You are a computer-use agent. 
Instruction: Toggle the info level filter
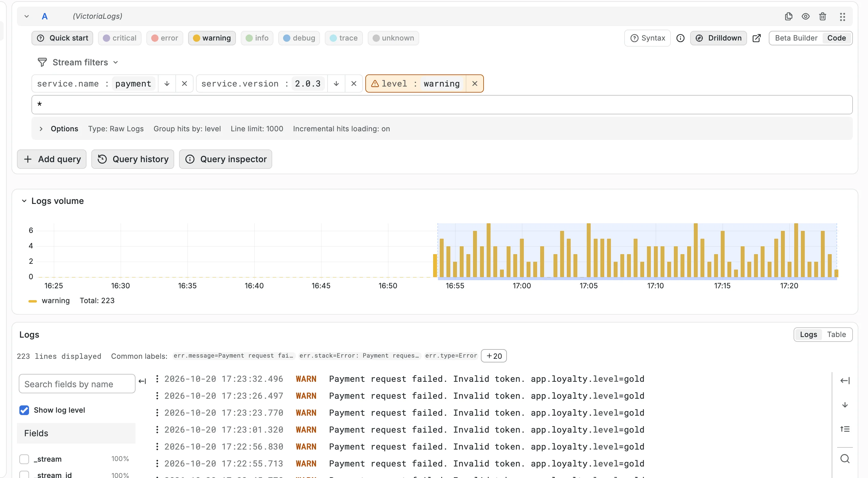tap(257, 38)
